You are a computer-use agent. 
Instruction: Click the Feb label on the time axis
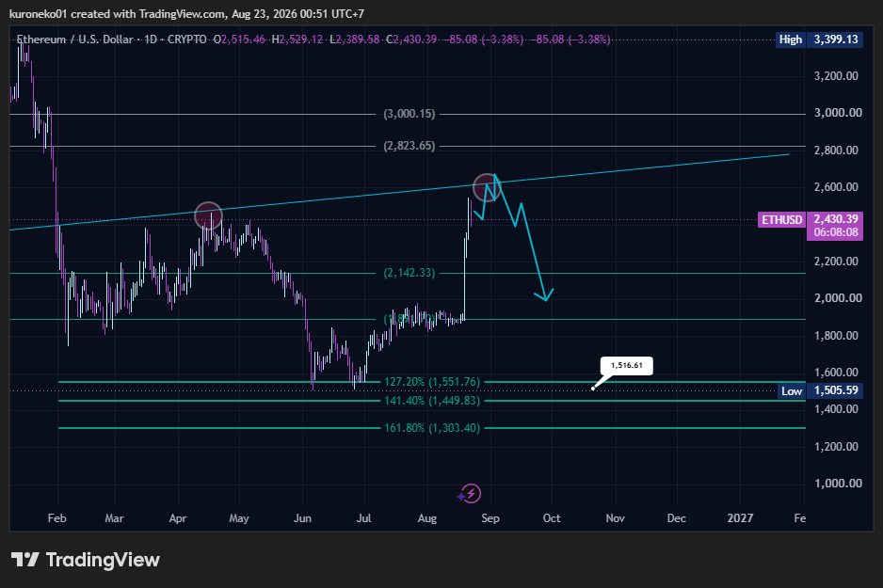pos(56,518)
